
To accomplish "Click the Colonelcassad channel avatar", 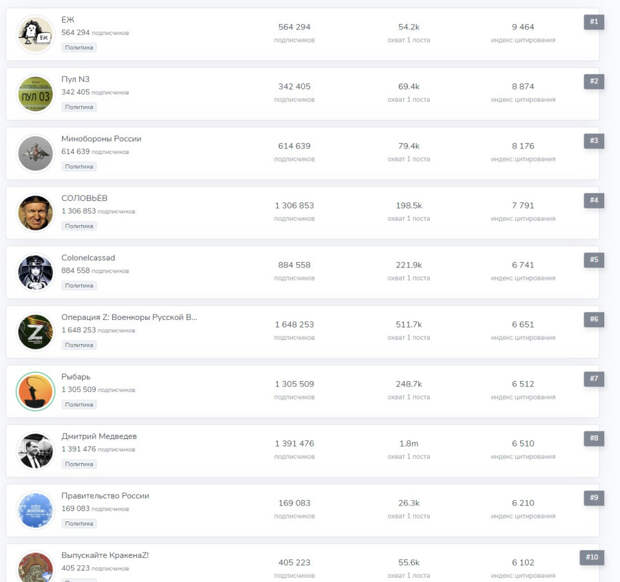I will (x=35, y=272).
